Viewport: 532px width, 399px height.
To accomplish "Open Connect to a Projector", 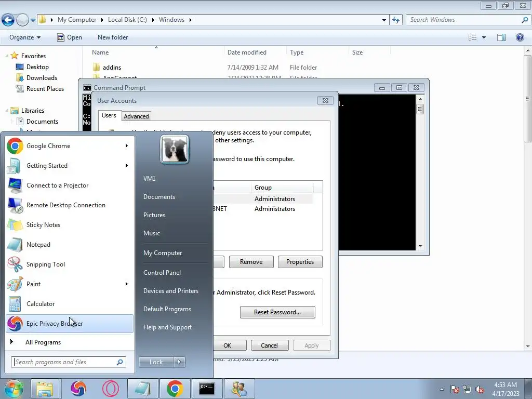I will [70, 185].
